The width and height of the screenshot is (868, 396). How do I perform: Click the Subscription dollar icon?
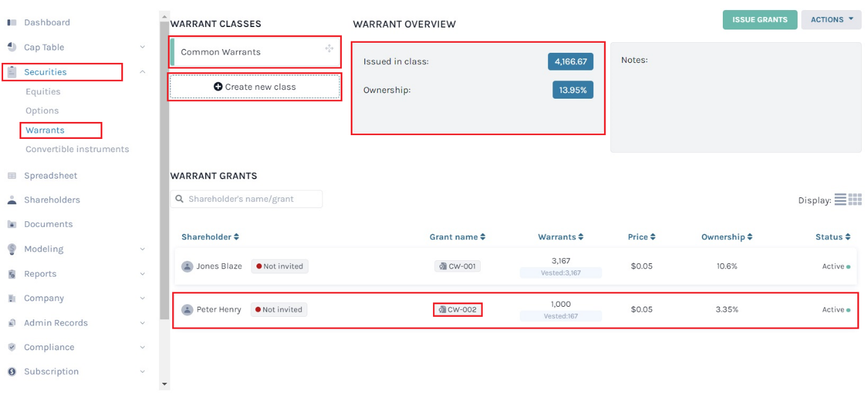12,371
